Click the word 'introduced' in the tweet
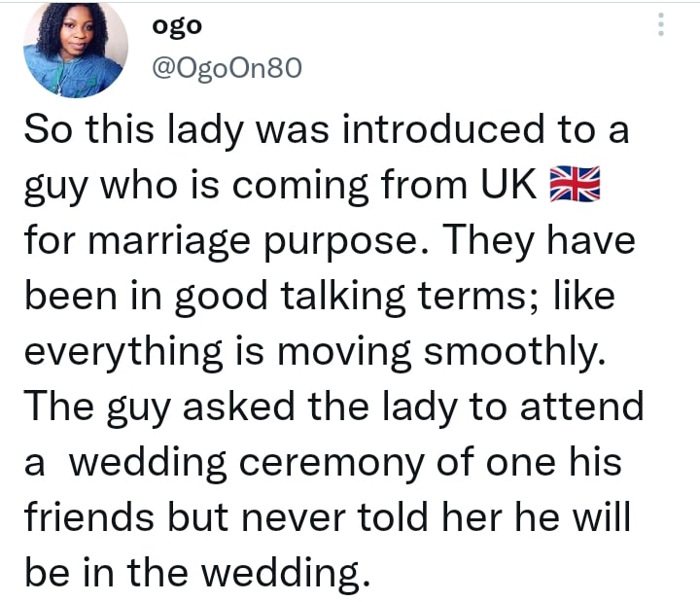The image size is (700, 602). tap(443, 129)
